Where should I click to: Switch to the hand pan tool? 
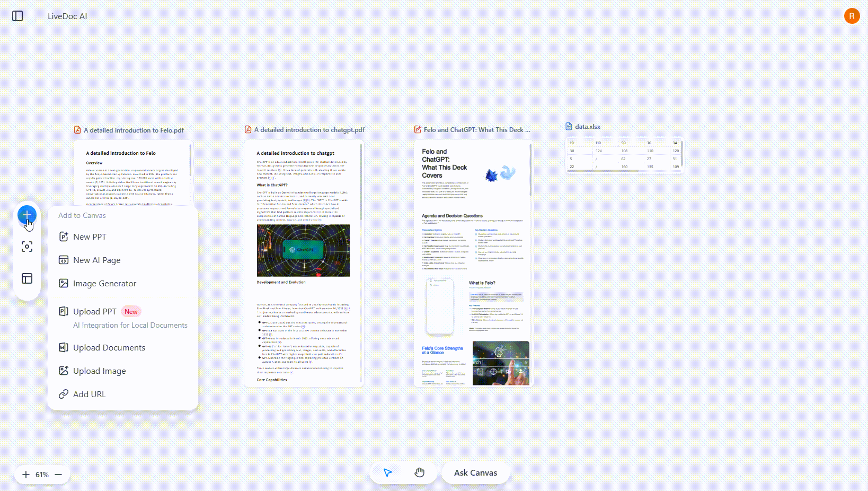pos(419,472)
